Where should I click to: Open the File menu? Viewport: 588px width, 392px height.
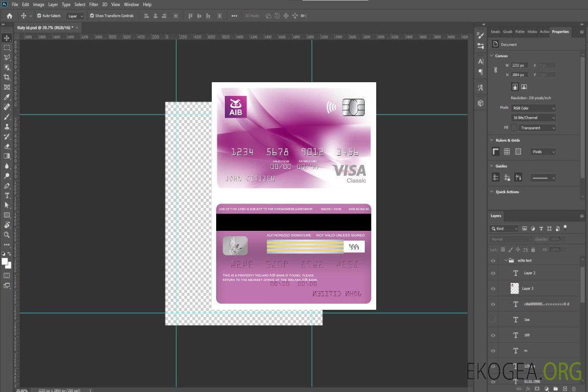coord(15,4)
